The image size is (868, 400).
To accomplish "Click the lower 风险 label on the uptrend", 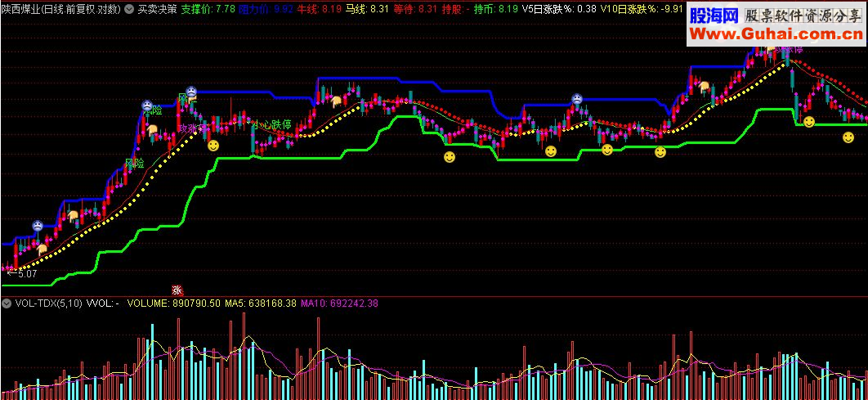I will click(x=135, y=164).
